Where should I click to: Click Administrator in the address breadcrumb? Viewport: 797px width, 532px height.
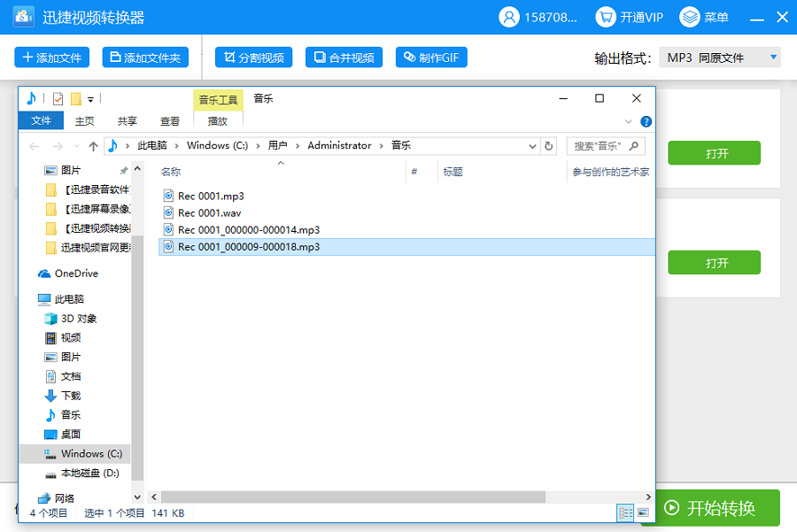(339, 145)
